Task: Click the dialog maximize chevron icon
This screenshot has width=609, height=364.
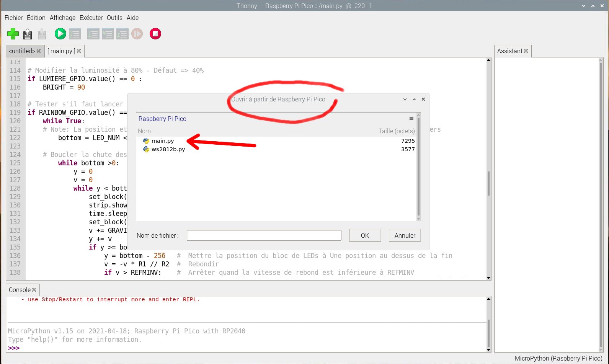Action: click(414, 99)
